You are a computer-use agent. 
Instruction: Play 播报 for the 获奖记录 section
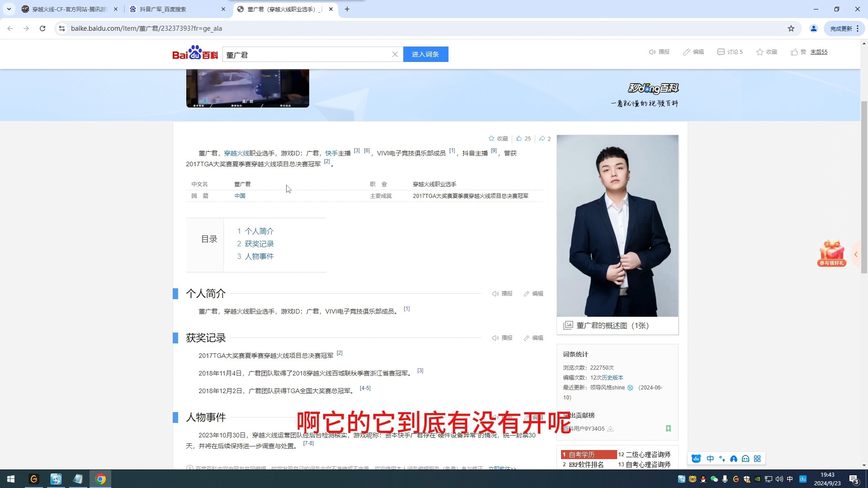[x=502, y=338]
